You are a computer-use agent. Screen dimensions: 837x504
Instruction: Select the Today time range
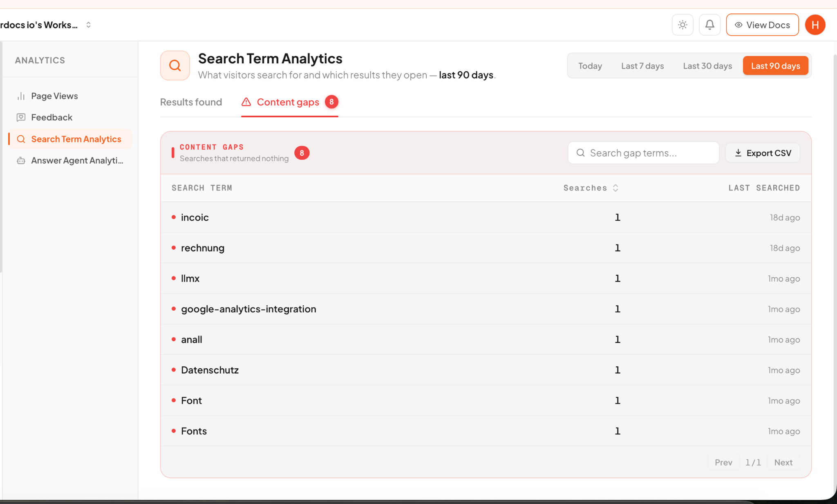pos(590,66)
